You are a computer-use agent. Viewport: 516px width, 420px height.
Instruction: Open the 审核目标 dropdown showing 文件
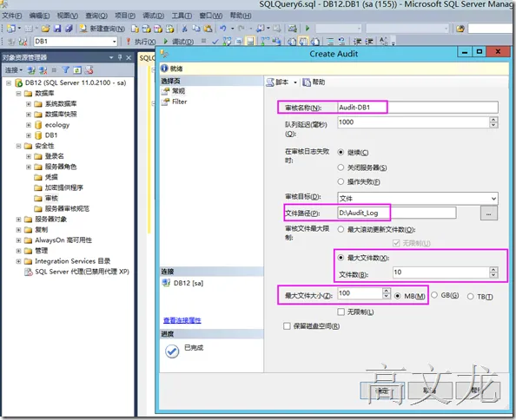pyautogui.click(x=418, y=199)
